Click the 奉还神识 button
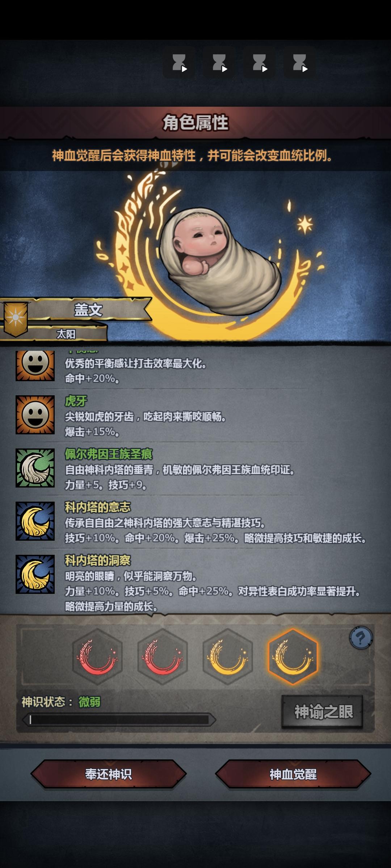Viewport: 391px width, 868px height. pyautogui.click(x=109, y=774)
